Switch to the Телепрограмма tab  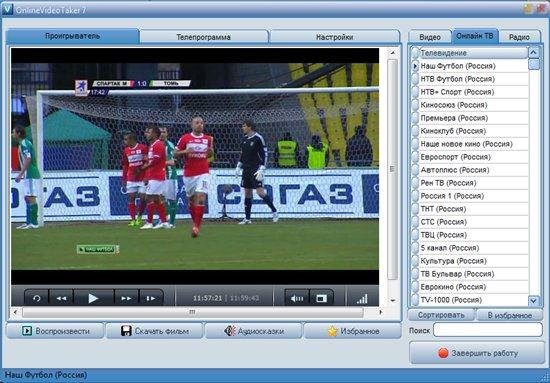coord(203,37)
